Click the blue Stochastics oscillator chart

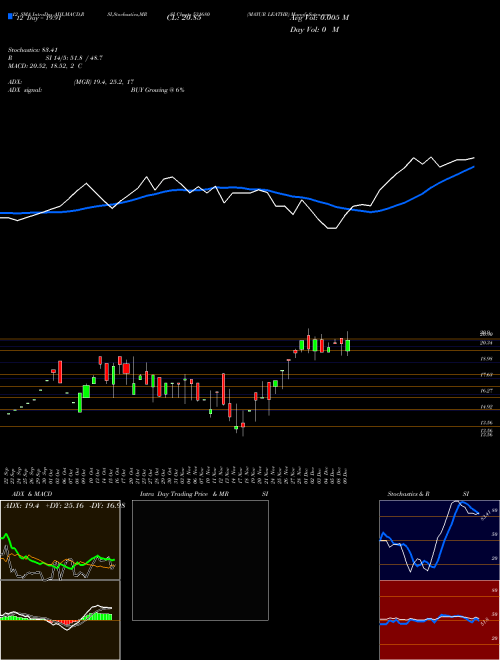[x=439, y=540]
